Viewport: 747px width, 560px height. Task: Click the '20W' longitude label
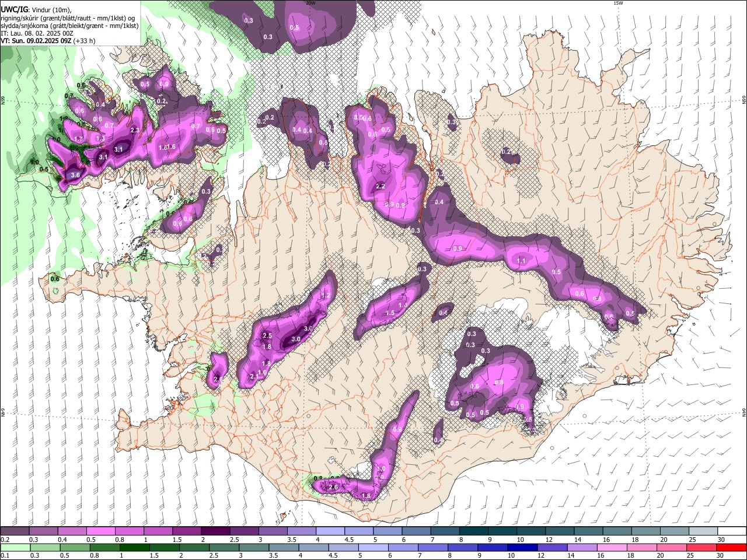[x=310, y=3]
